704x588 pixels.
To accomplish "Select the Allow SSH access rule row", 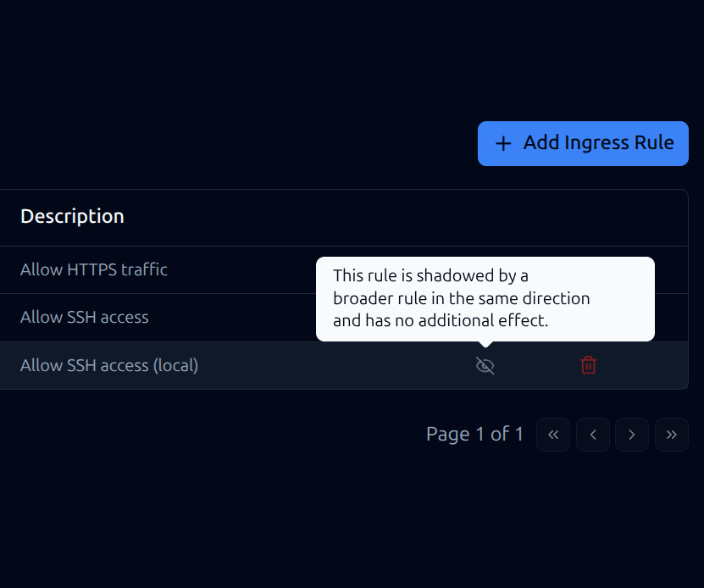I will pos(85,317).
